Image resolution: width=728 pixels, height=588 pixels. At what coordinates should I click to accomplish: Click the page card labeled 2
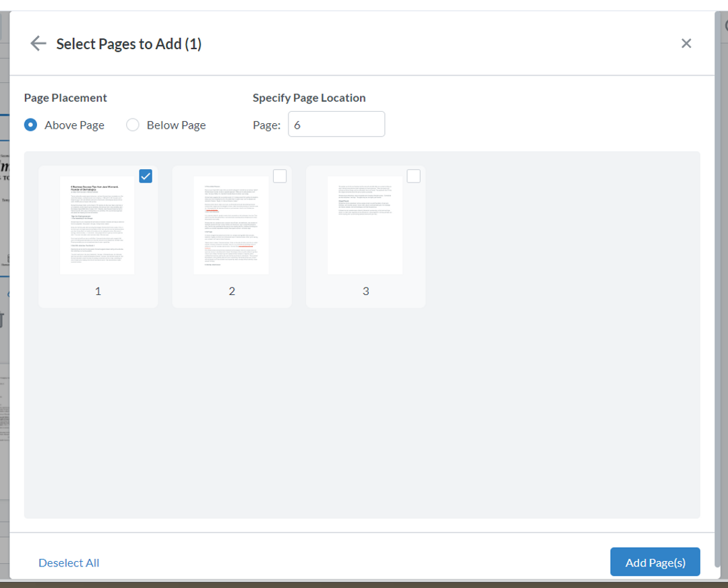point(231,236)
